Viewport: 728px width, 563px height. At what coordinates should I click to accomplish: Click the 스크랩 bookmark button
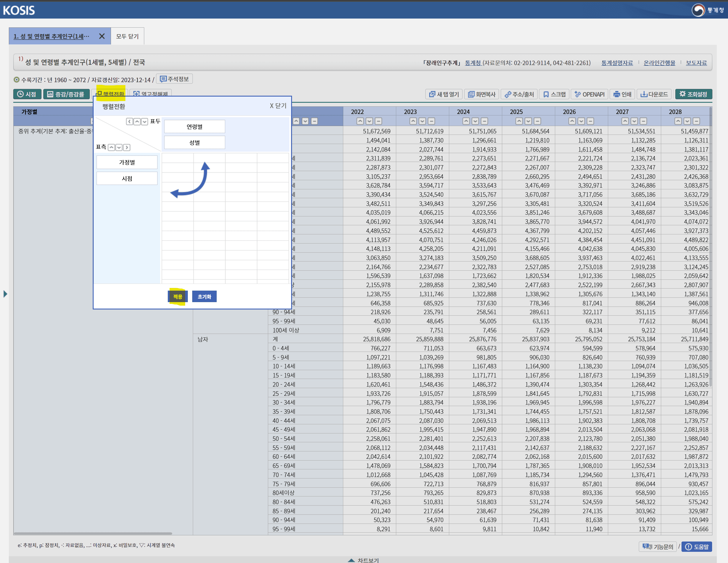(x=555, y=94)
